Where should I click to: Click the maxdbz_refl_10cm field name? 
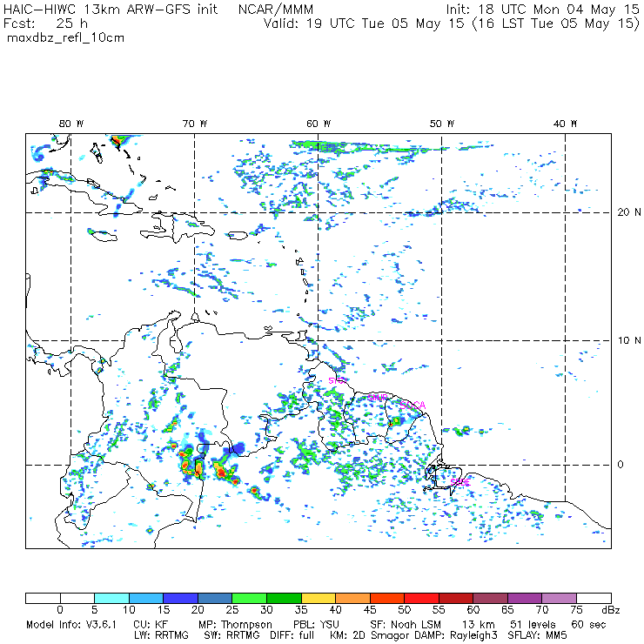66,37
